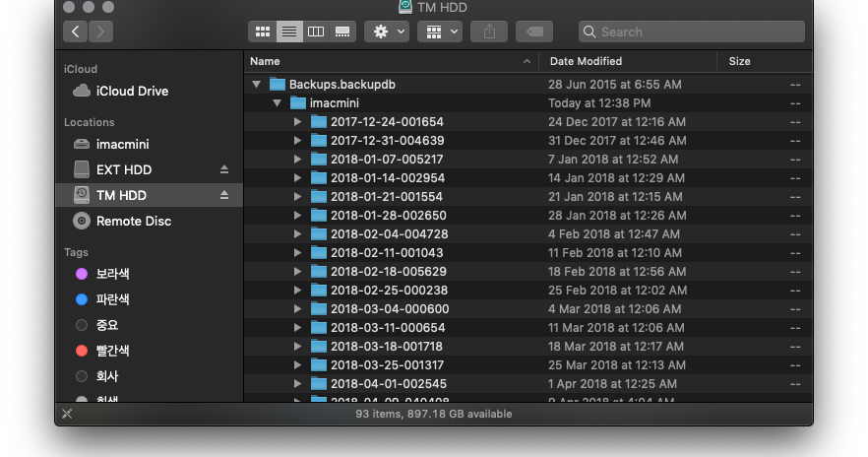Viewport: 868px width, 457px height.
Task: Sort by the Size column header
Action: tap(765, 61)
